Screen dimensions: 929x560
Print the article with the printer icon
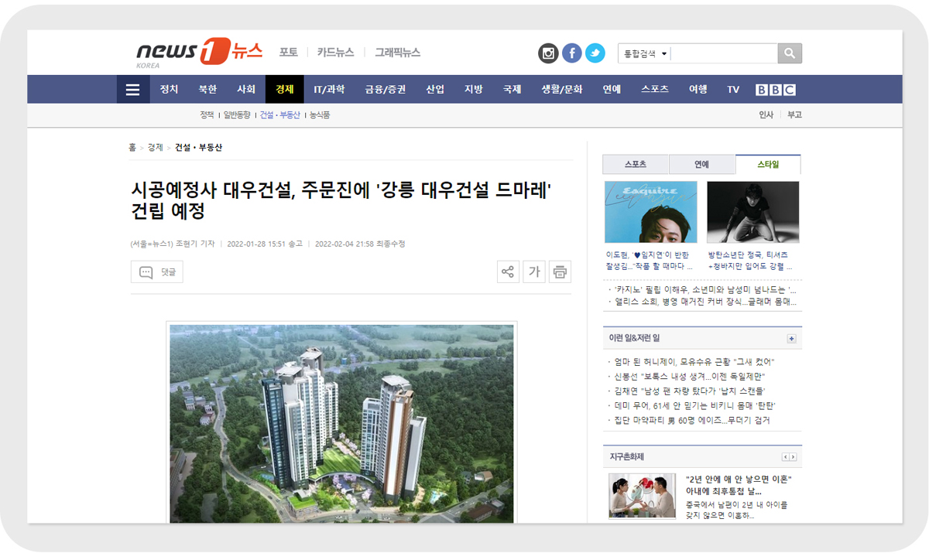pyautogui.click(x=560, y=271)
